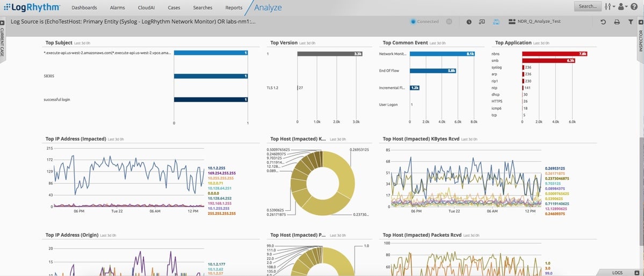Toggle the 192.168.1.255 legend entry

click(x=219, y=203)
